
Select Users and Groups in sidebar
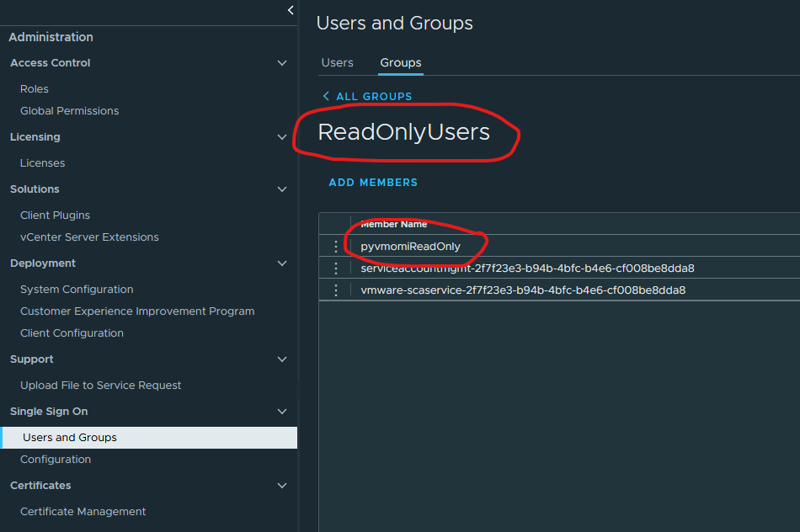[x=148, y=438]
